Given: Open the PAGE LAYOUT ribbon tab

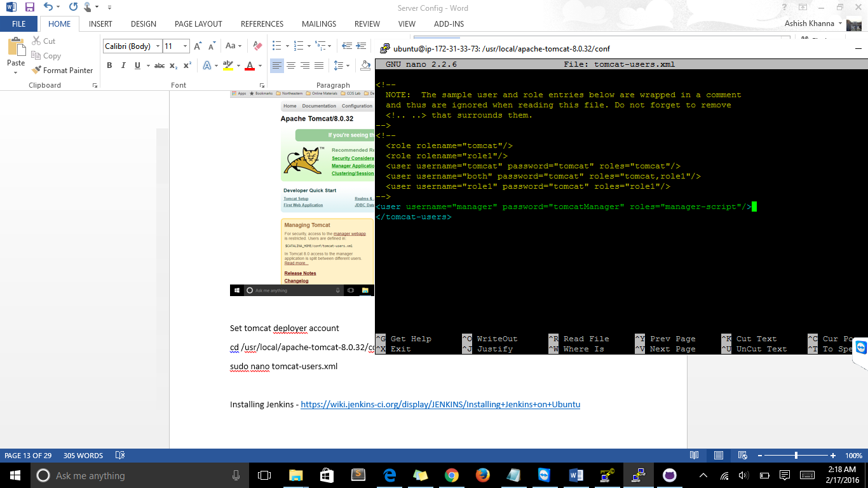Looking at the screenshot, I should [x=198, y=24].
